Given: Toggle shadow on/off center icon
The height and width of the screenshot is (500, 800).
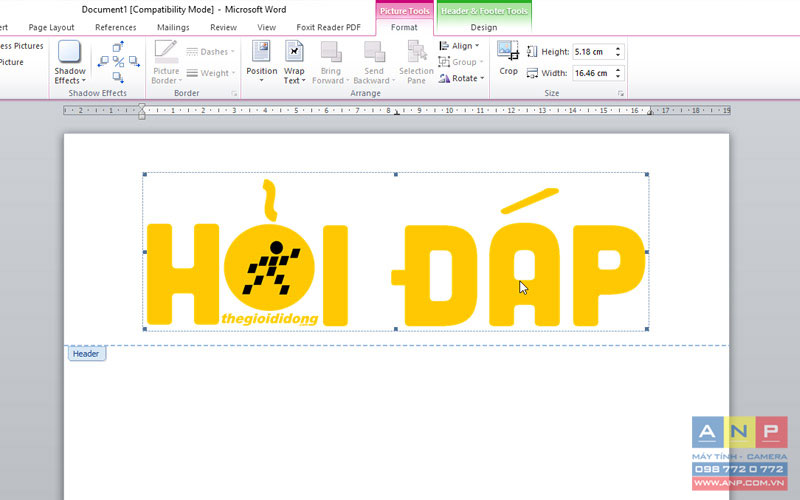Looking at the screenshot, I should 118,62.
